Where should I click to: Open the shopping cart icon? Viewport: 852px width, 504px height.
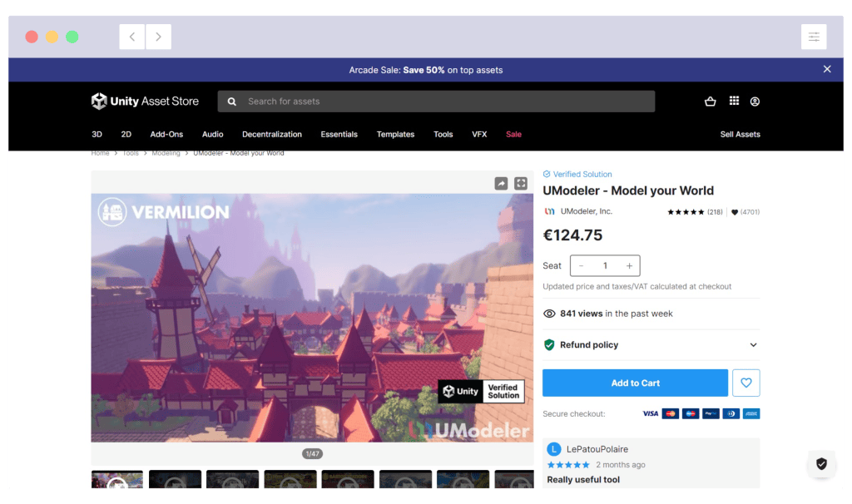pos(710,101)
